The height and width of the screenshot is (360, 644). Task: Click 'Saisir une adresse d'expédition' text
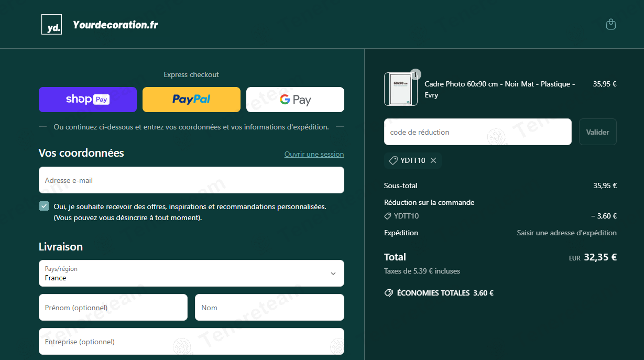(566, 233)
